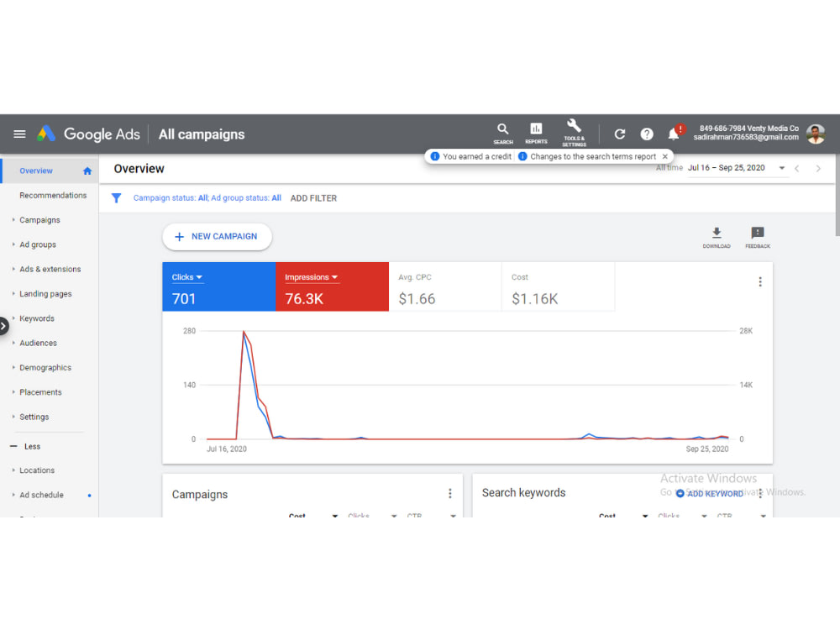840x630 pixels.
Task: Click 'You earned a credit' notice
Action: tap(477, 156)
